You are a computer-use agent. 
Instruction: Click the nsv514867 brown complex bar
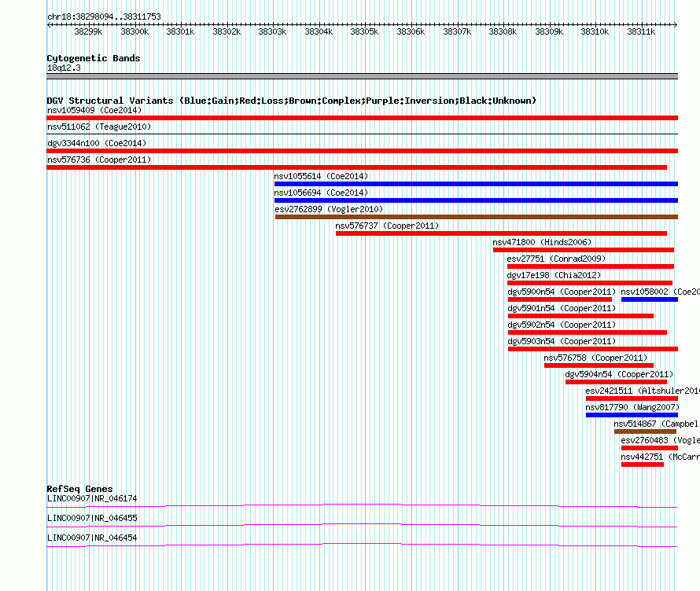click(x=645, y=431)
